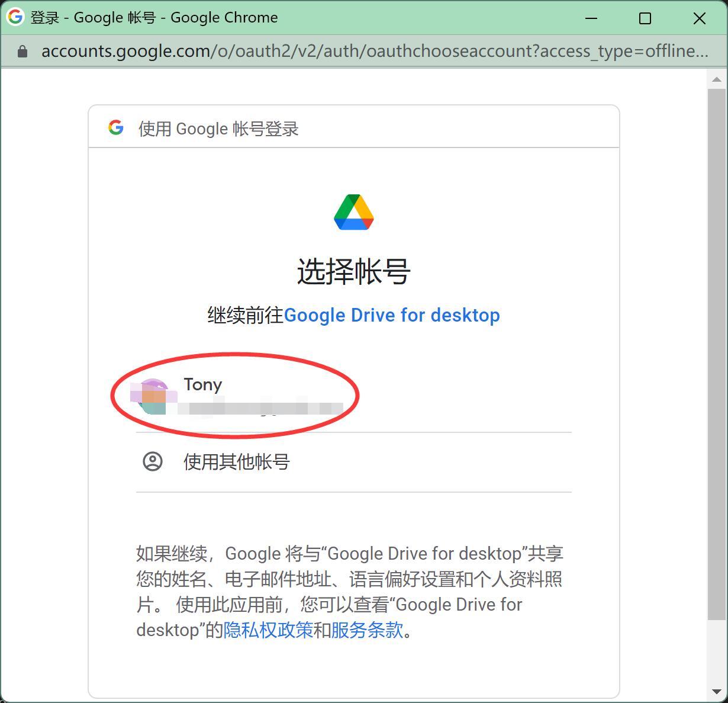Click the person icon beside 使用其他帐号
The image size is (728, 703).
pyautogui.click(x=153, y=461)
